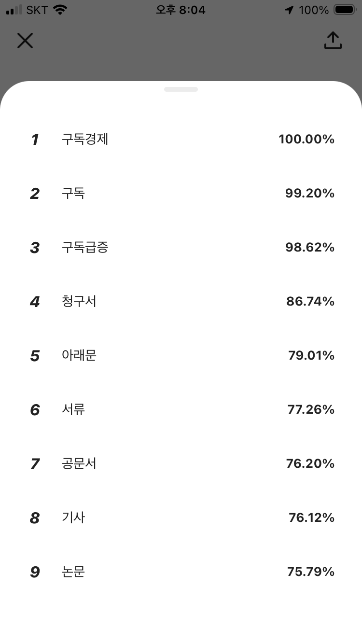Tap the sheet grabber handle
The width and height of the screenshot is (362, 644).
[x=181, y=89]
